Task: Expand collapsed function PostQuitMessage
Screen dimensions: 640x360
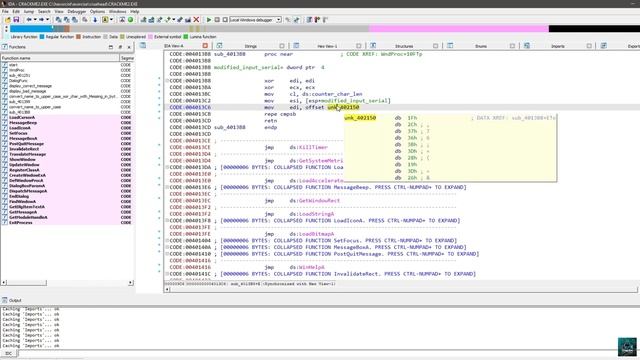Action: tap(167, 254)
